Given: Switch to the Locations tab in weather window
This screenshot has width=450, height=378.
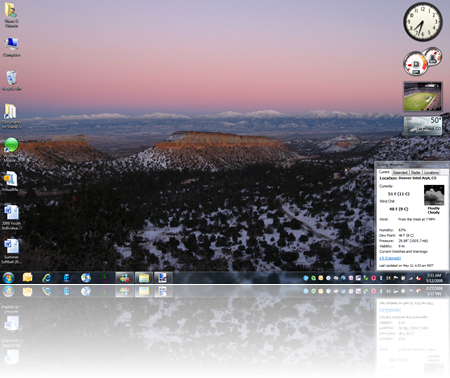Looking at the screenshot, I should point(431,172).
